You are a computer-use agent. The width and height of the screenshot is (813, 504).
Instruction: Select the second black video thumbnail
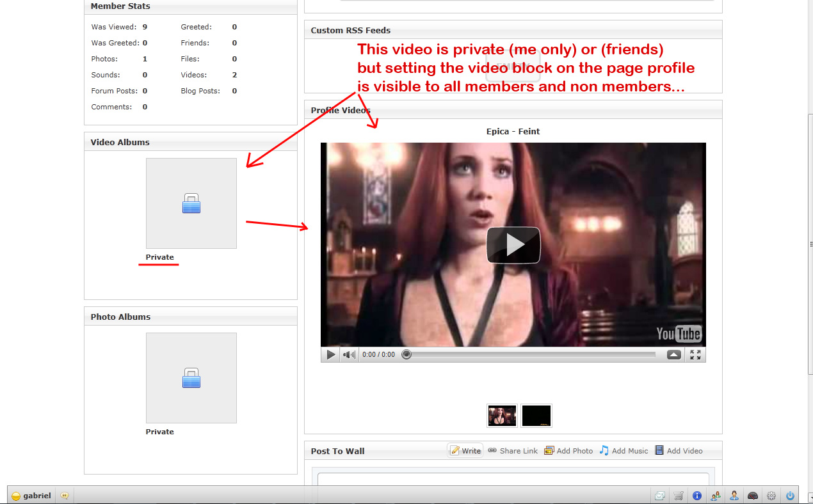click(536, 416)
